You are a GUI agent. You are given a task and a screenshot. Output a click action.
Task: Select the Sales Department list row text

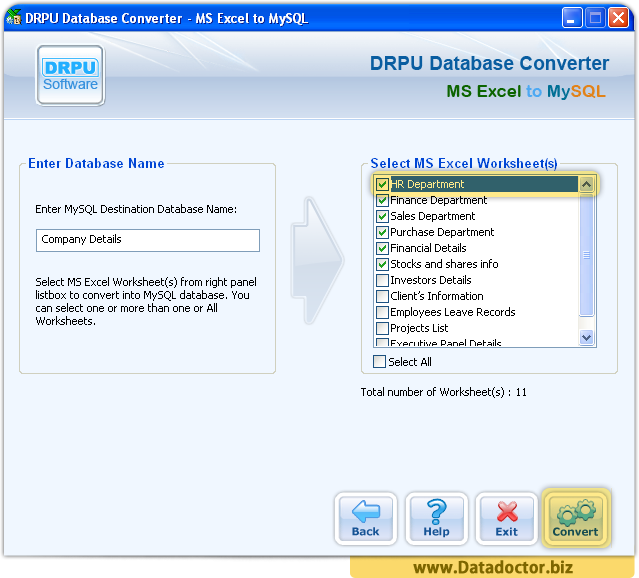(x=432, y=216)
